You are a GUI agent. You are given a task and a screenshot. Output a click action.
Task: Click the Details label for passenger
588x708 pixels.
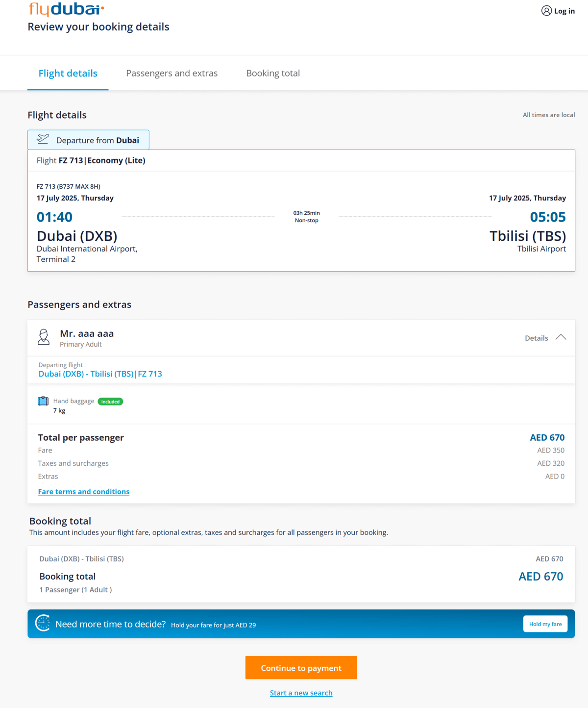tap(537, 338)
